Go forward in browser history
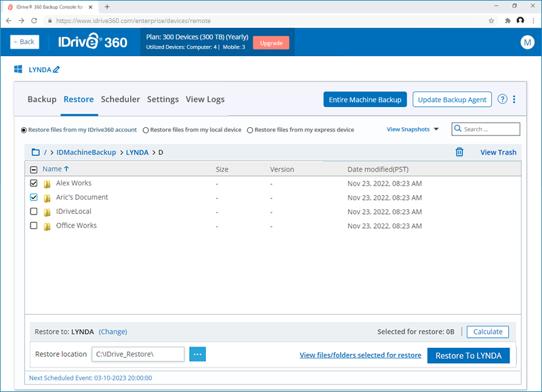 (22, 21)
